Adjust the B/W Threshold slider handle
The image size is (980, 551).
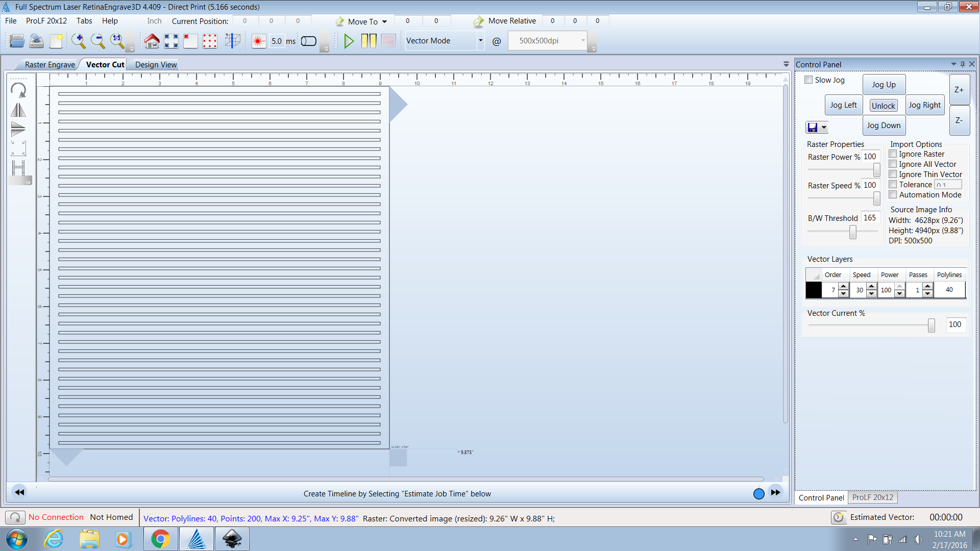[852, 232]
